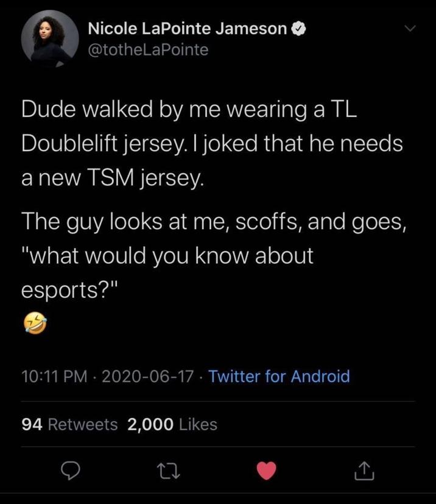Click the Twitter for Android link
436x504 pixels.
pos(279,376)
